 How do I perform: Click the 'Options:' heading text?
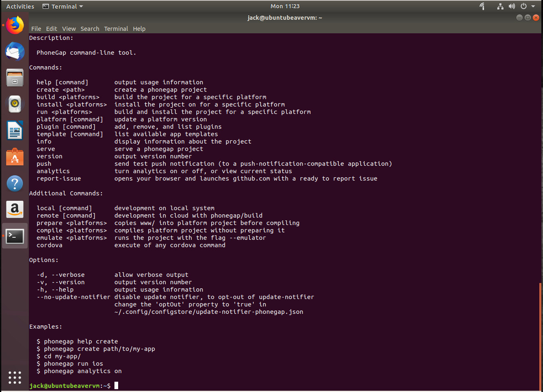click(44, 260)
